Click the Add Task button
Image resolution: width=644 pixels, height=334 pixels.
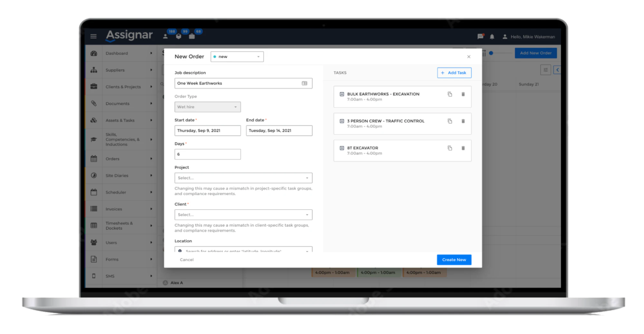(x=454, y=72)
